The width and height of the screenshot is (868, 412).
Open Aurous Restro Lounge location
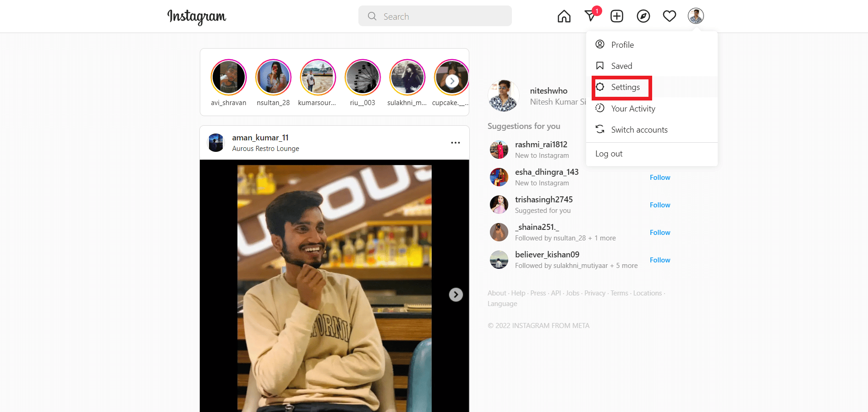(265, 149)
